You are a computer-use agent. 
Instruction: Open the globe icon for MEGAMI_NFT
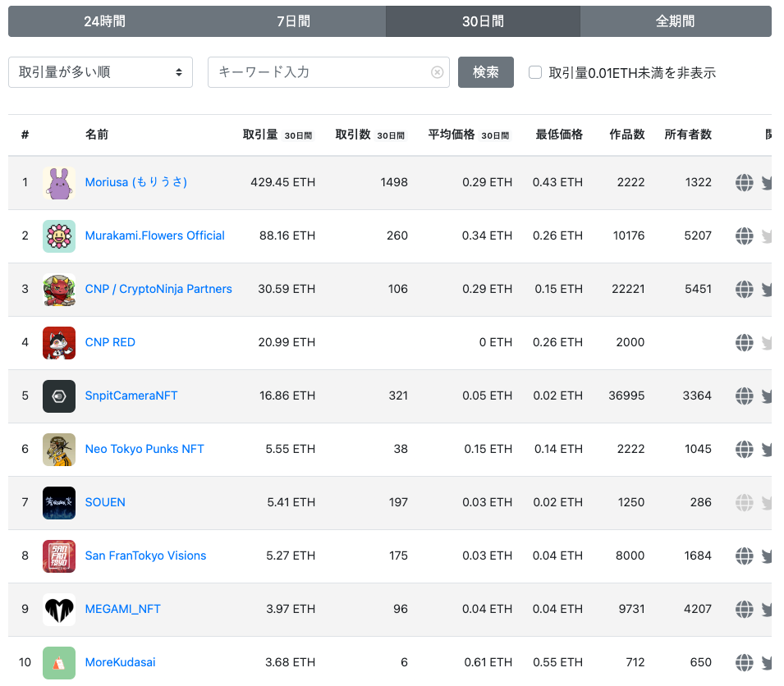tap(744, 609)
